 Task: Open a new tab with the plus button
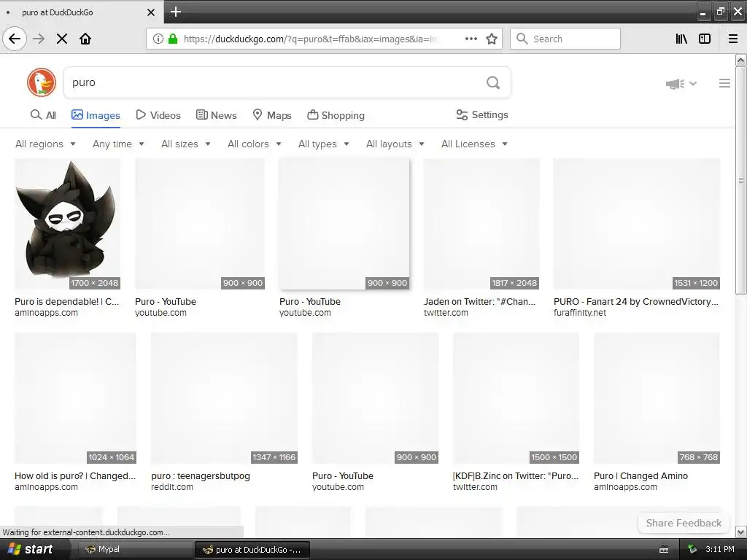coord(176,12)
